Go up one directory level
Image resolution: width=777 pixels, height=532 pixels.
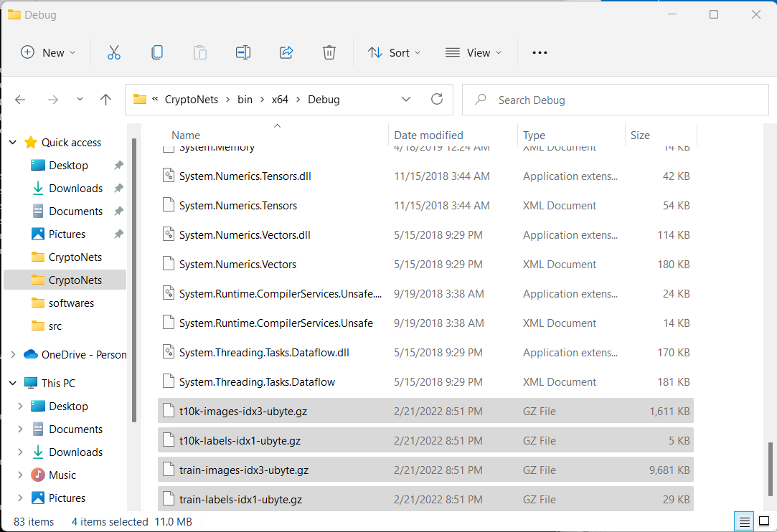coord(106,100)
